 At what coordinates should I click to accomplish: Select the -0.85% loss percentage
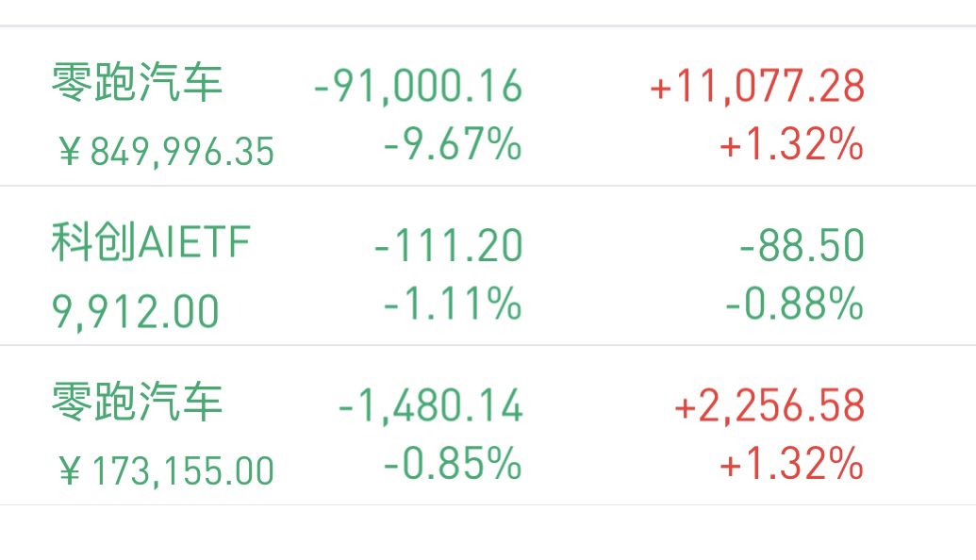point(453,464)
